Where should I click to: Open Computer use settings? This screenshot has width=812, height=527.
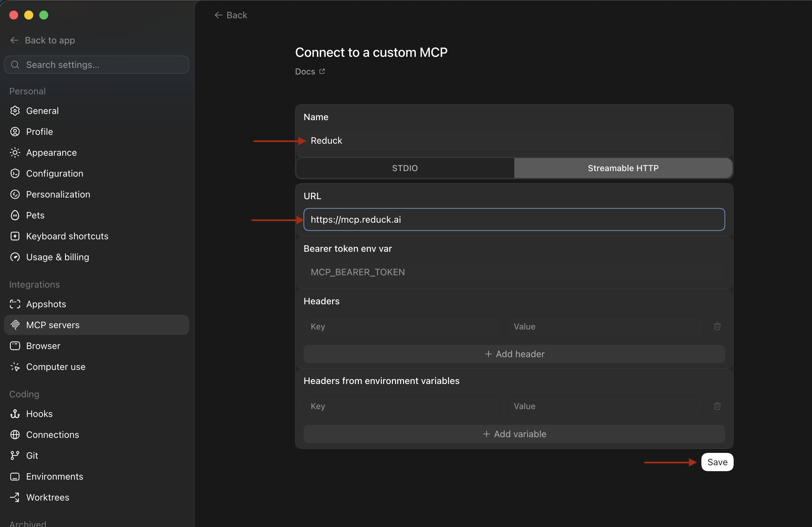click(x=97, y=367)
